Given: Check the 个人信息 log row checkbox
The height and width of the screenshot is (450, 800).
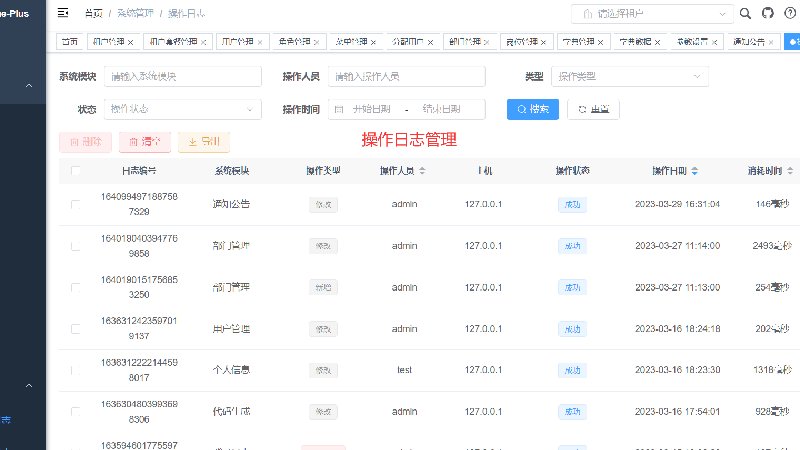Looking at the screenshot, I should 76,370.
